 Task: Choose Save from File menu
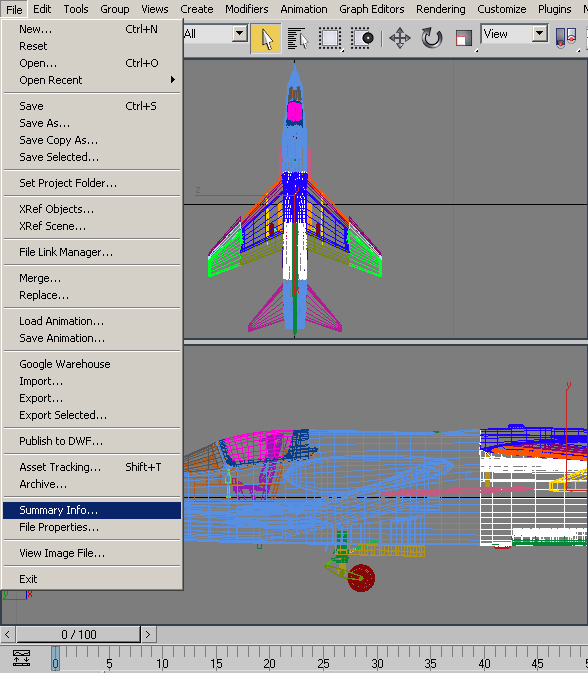(92, 106)
